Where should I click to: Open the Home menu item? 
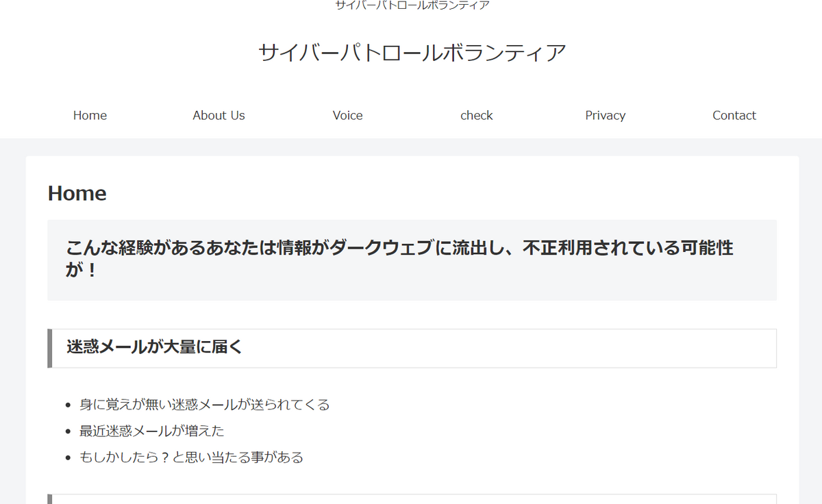90,115
